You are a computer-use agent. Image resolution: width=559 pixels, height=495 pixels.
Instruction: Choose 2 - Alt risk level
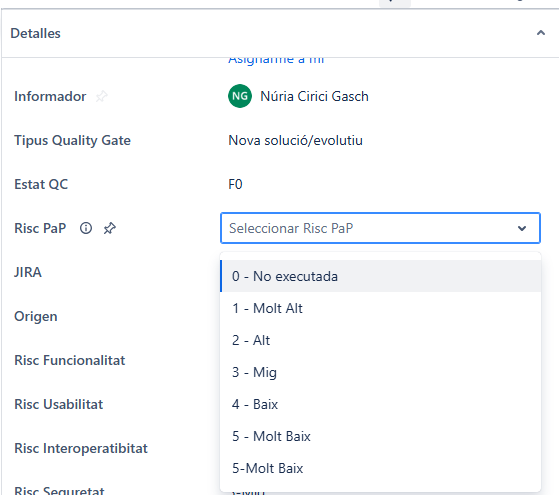pos(380,340)
